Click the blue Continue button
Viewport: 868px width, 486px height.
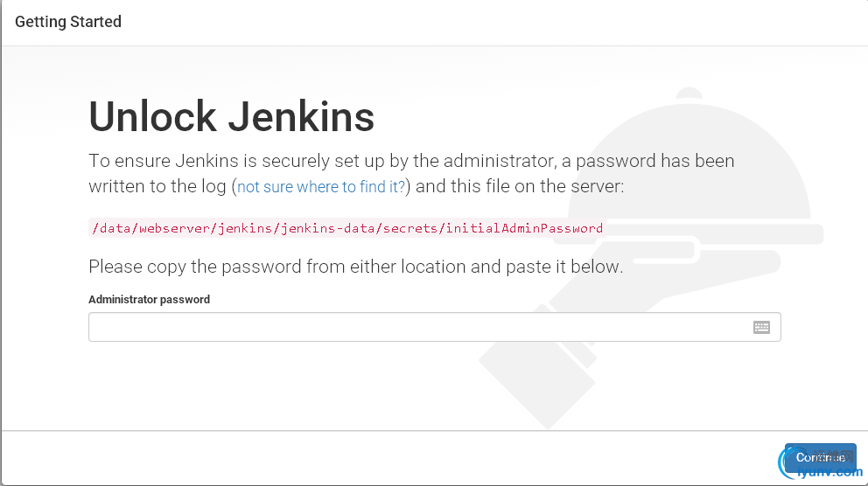point(820,457)
